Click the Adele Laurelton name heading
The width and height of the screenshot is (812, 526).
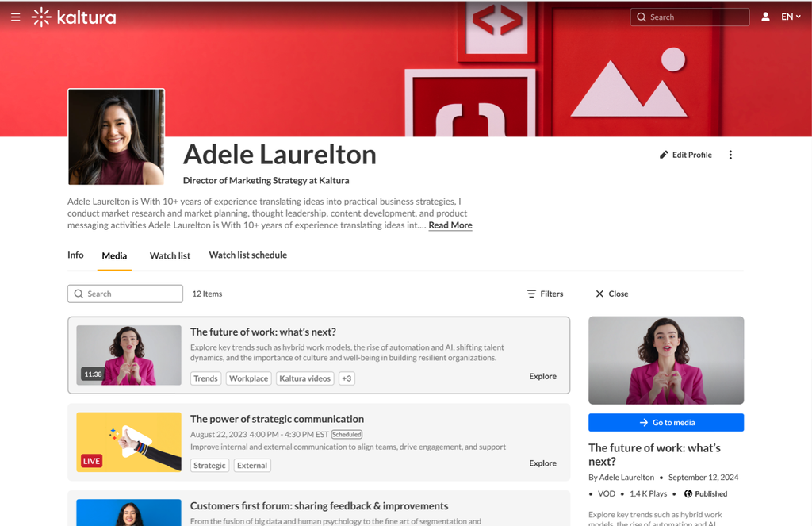coord(280,155)
